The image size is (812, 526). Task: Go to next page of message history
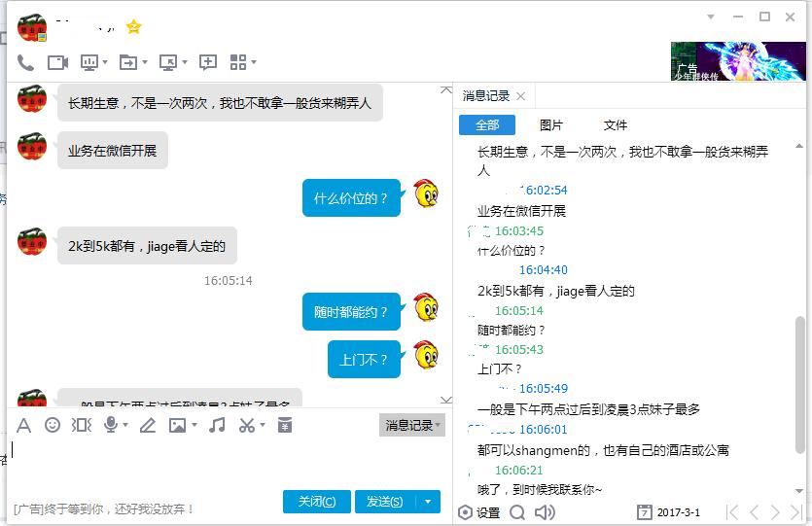(775, 512)
